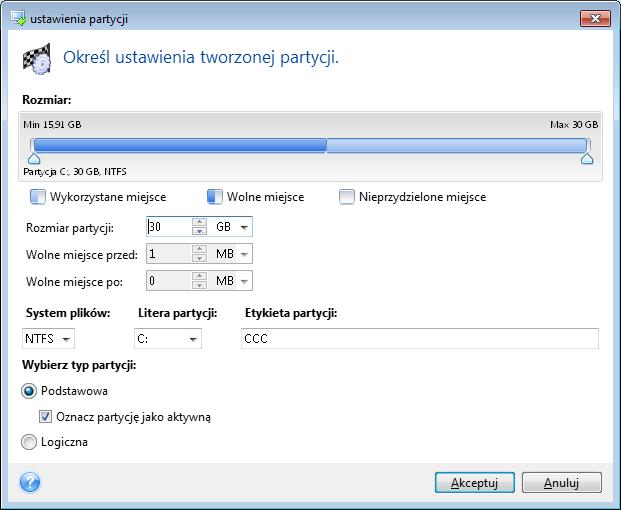The width and height of the screenshot is (621, 510).
Task: Decrease Wolne miejsce przed with down arrow
Action: (x=199, y=258)
